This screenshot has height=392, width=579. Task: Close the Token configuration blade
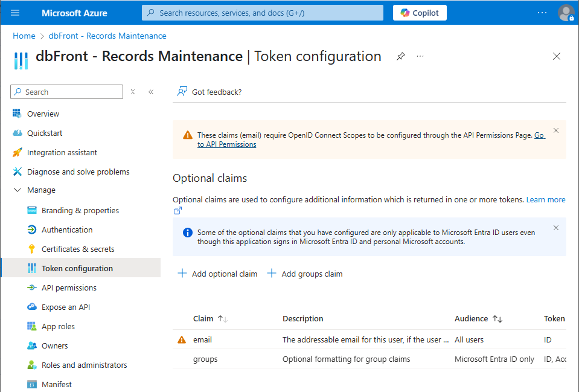pos(557,56)
